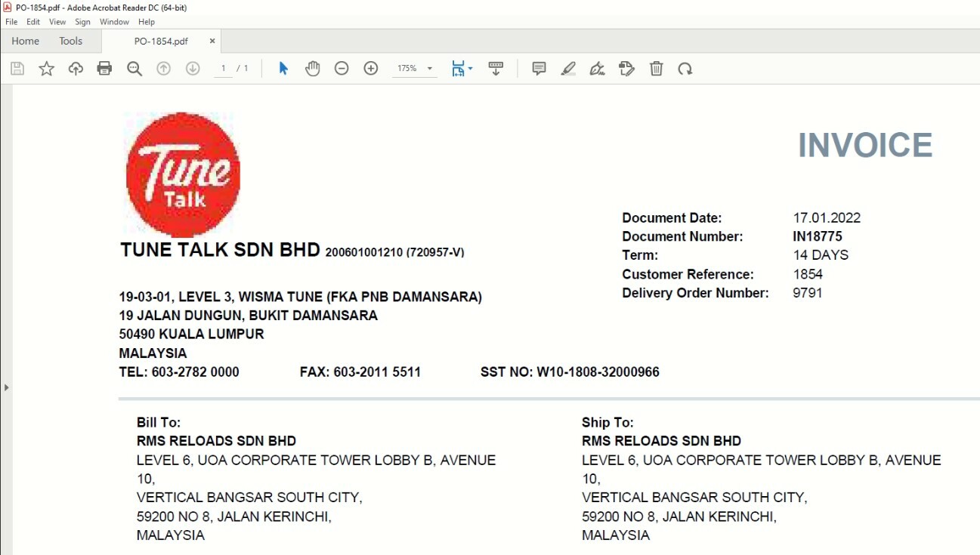Image resolution: width=980 pixels, height=555 pixels.
Task: Click document number IN18775
Action: [x=818, y=236]
